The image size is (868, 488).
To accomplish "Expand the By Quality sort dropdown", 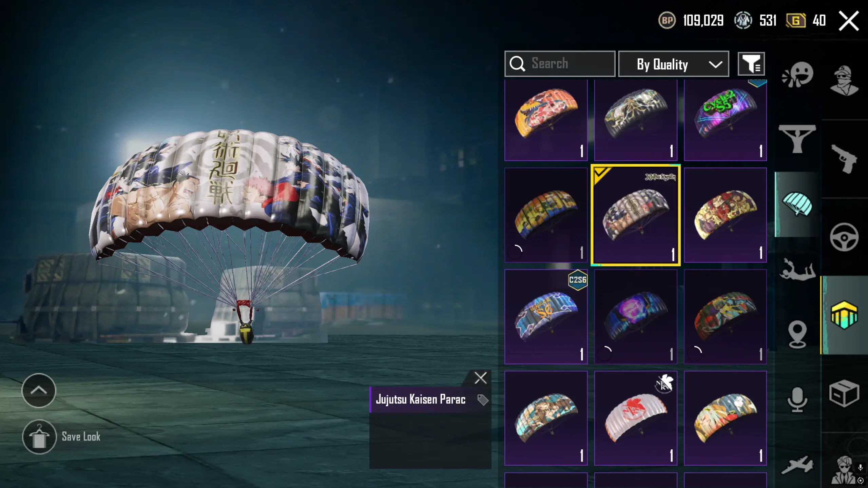I will click(x=673, y=64).
